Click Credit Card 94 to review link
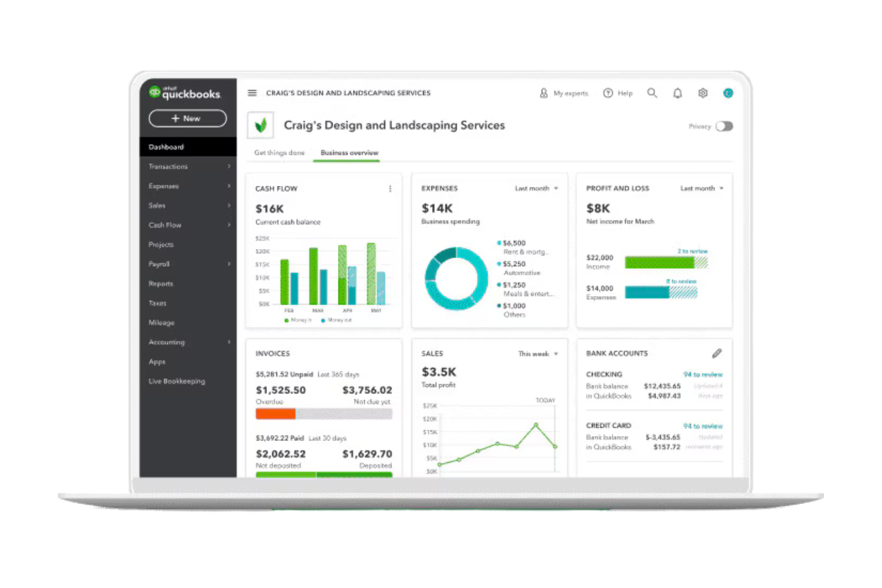882x588 pixels. [x=703, y=426]
